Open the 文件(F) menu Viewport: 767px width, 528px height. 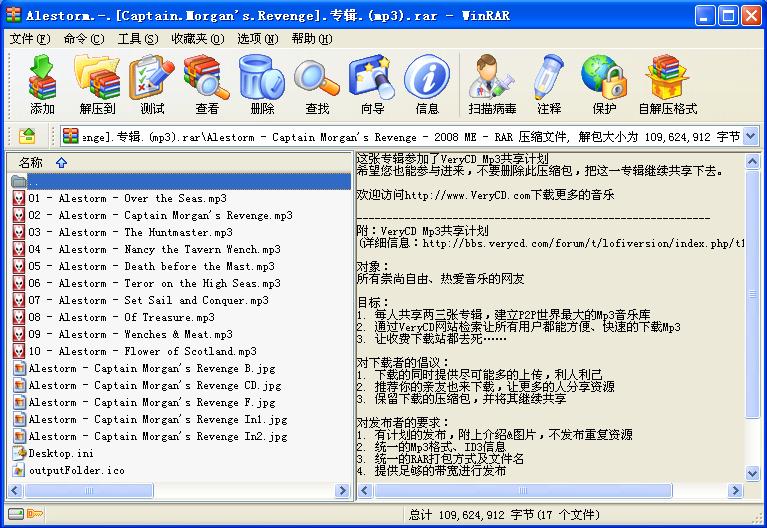click(30, 39)
